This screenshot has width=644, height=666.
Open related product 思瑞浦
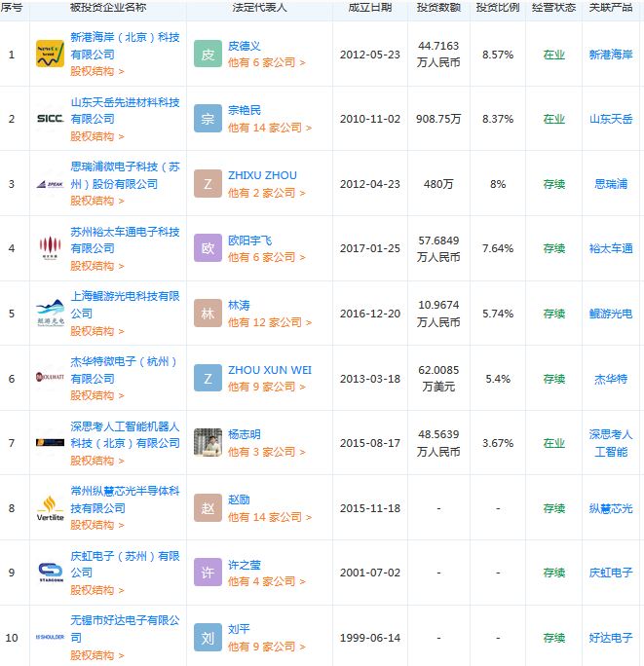(611, 184)
